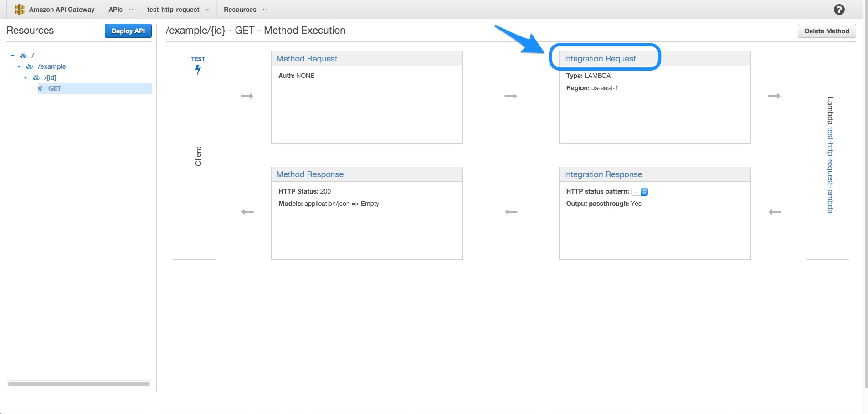Collapse the /example tree node
This screenshot has height=414, width=868.
coord(19,66)
